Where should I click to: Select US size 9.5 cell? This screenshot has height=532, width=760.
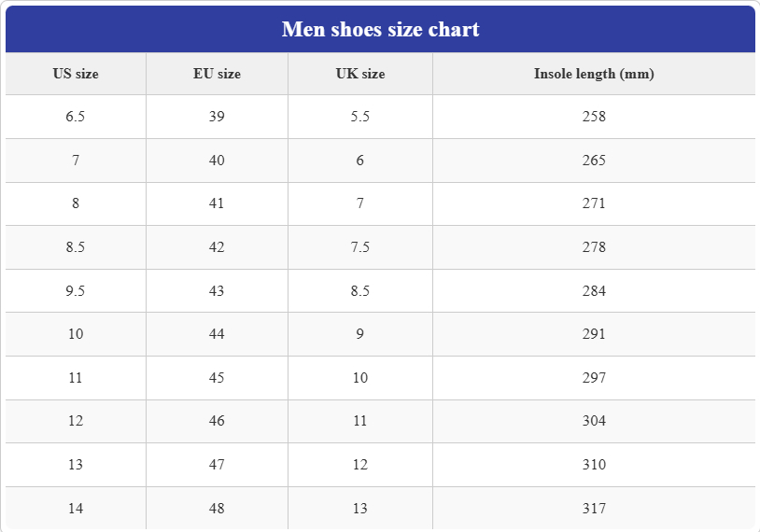point(76,290)
